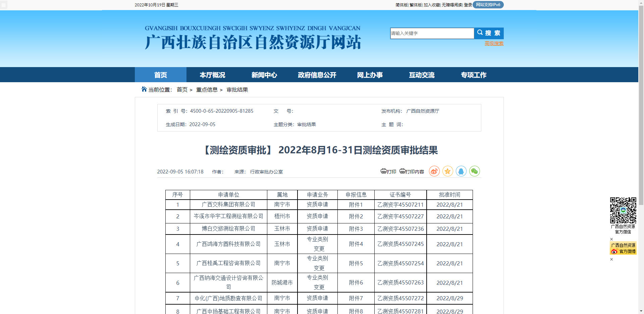Select 广西纳海交通设计咨询有限公司 cell
This screenshot has height=314, width=644.
coord(228,282)
